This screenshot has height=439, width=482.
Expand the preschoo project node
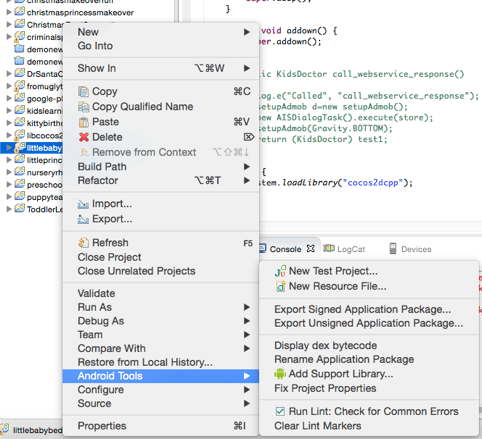click(9, 184)
